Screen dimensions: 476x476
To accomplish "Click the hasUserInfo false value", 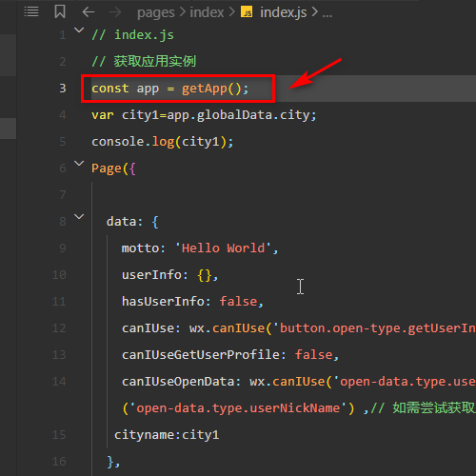I will (x=238, y=302).
